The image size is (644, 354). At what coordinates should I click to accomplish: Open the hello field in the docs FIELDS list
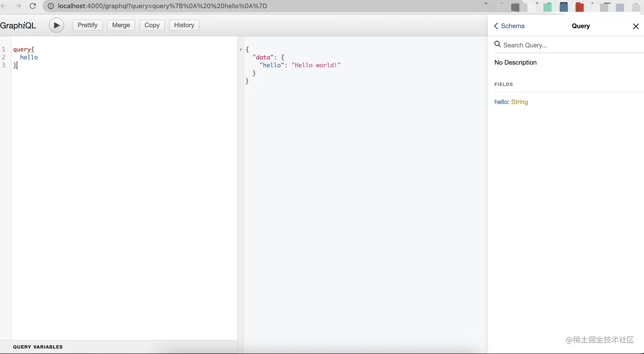coord(501,102)
